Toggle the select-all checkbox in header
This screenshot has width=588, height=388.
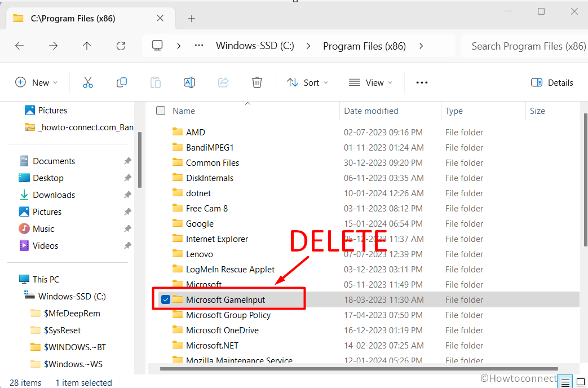pos(161,111)
